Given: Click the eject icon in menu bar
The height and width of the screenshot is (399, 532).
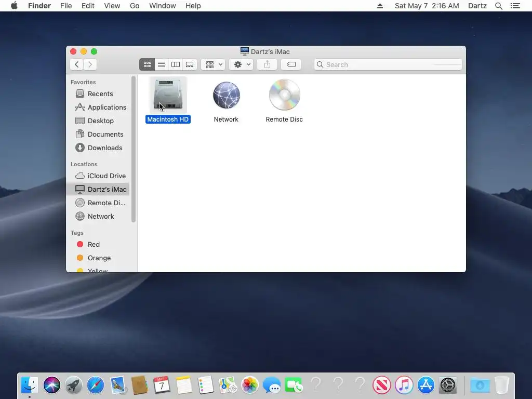Looking at the screenshot, I should 380,6.
